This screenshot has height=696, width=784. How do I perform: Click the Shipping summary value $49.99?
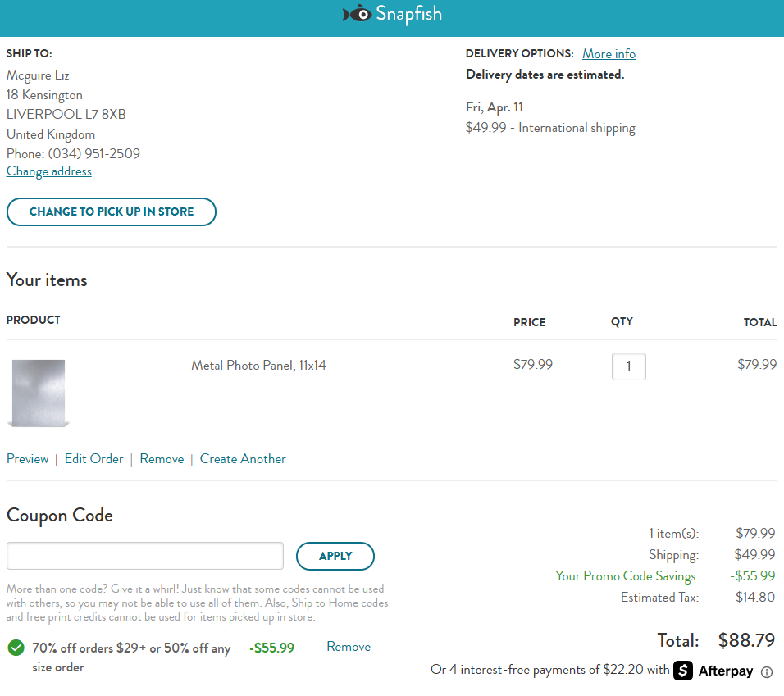point(754,555)
